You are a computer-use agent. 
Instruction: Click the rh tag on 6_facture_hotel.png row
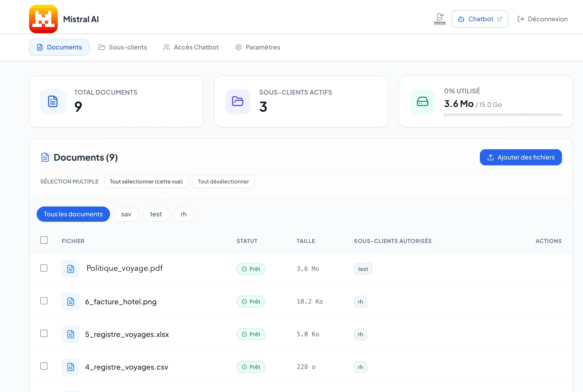click(360, 302)
